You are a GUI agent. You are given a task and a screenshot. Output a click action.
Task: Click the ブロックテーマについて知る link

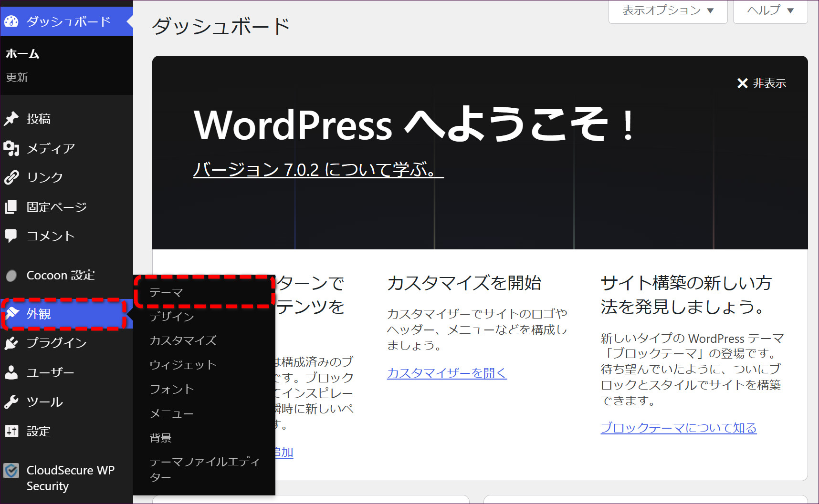coord(679,428)
